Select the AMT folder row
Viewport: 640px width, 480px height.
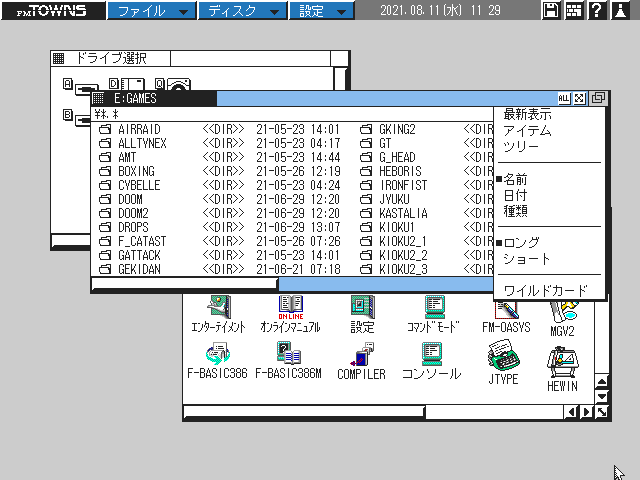tap(220, 158)
